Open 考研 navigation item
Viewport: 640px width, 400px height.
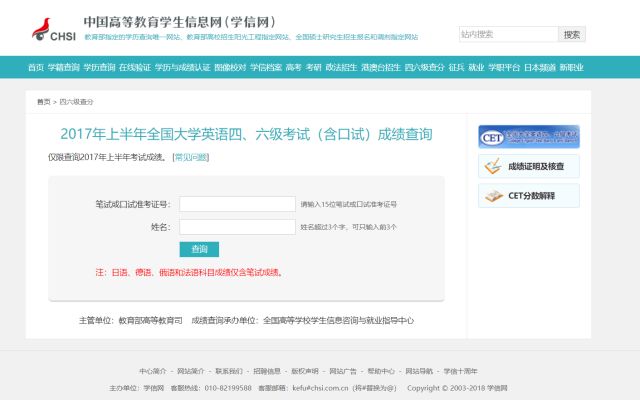313,67
